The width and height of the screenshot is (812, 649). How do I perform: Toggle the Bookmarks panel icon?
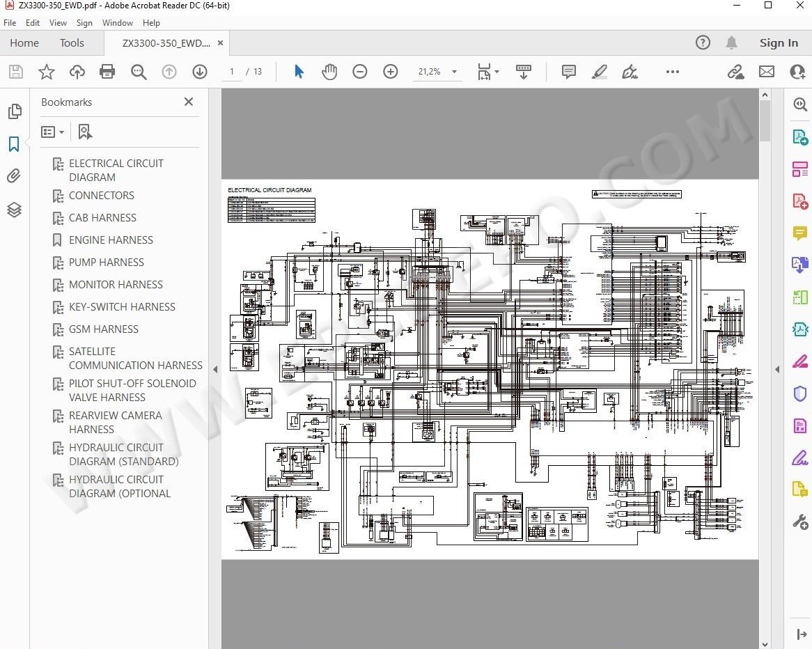14,144
